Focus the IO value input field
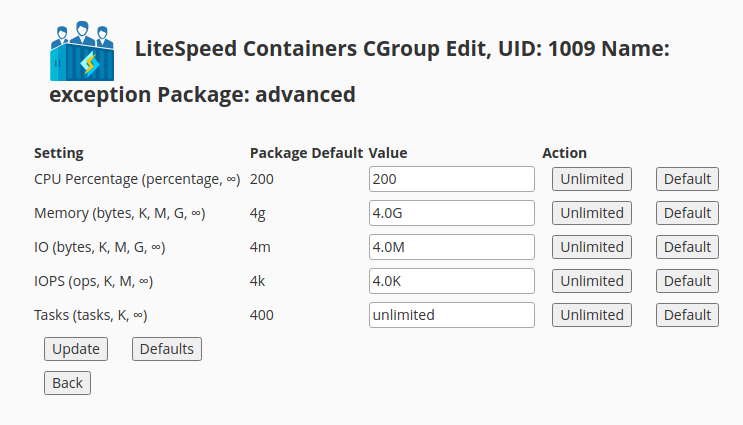Screen dimensions: 743x425 451,247
